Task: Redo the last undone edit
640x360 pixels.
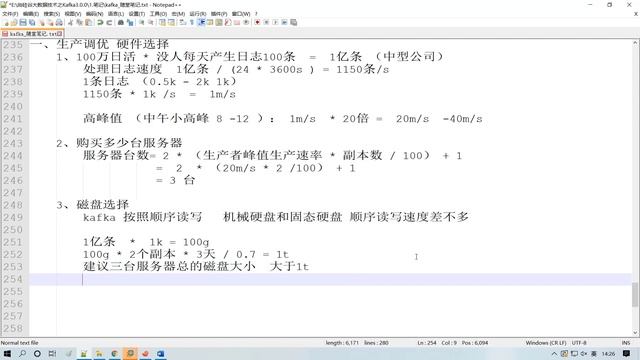Action: pyautogui.click(x=109, y=22)
